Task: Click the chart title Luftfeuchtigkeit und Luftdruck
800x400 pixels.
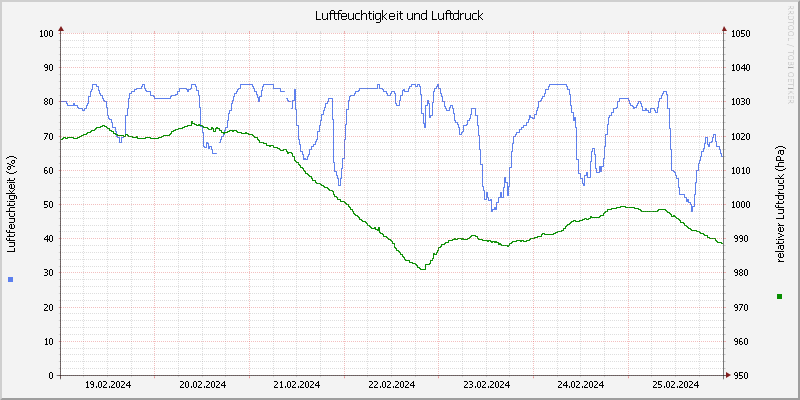Action: point(399,16)
